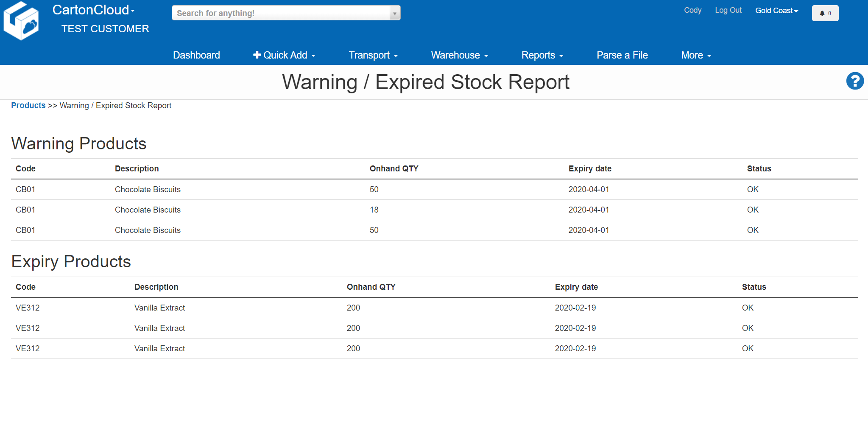Expand the CartonCloud brand dropdown caret
The image size is (868, 448).
point(133,11)
